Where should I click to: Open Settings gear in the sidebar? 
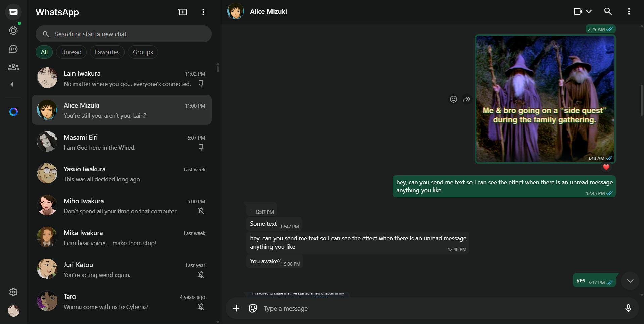(13, 292)
